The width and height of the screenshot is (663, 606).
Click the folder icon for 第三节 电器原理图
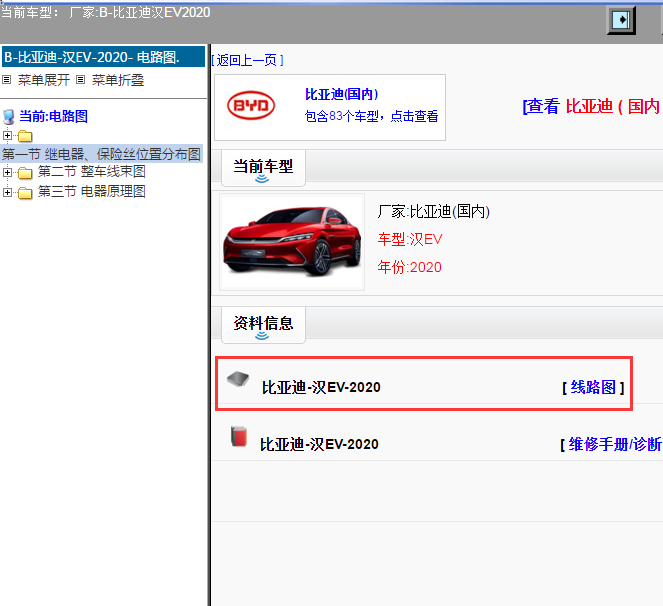tap(25, 193)
